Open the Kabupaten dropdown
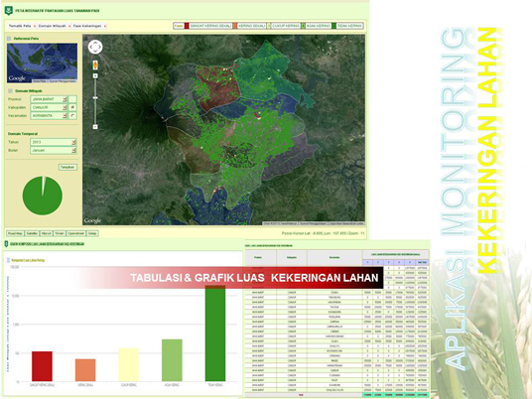 point(49,107)
